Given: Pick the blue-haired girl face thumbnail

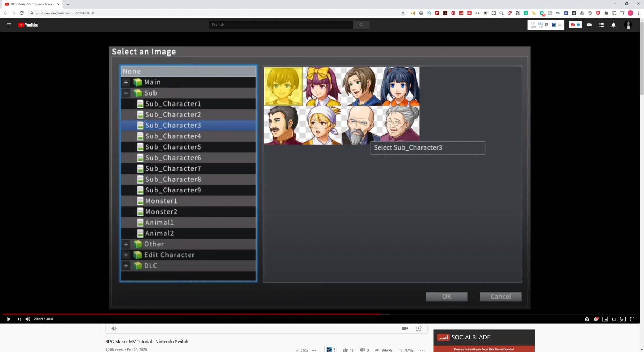Looking at the screenshot, I should point(400,86).
